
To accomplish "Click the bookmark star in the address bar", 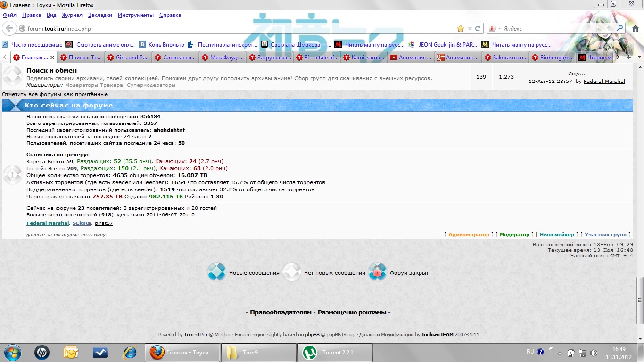I will tap(461, 29).
